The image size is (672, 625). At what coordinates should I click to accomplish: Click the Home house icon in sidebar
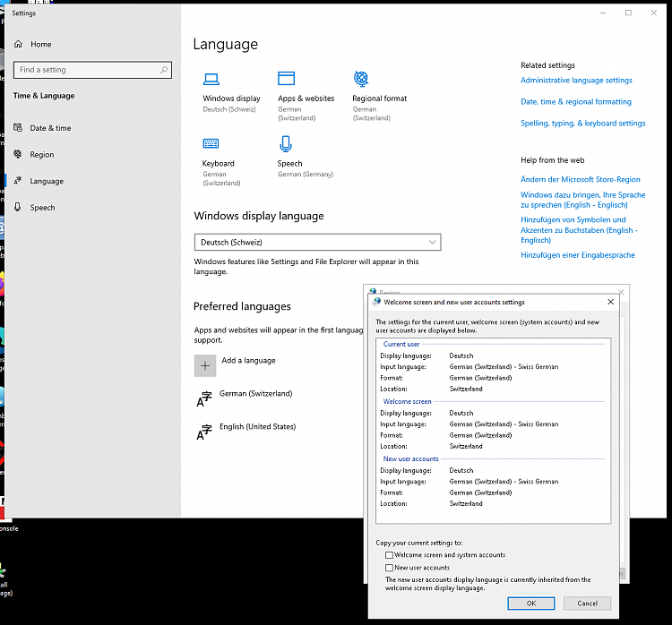pos(18,44)
